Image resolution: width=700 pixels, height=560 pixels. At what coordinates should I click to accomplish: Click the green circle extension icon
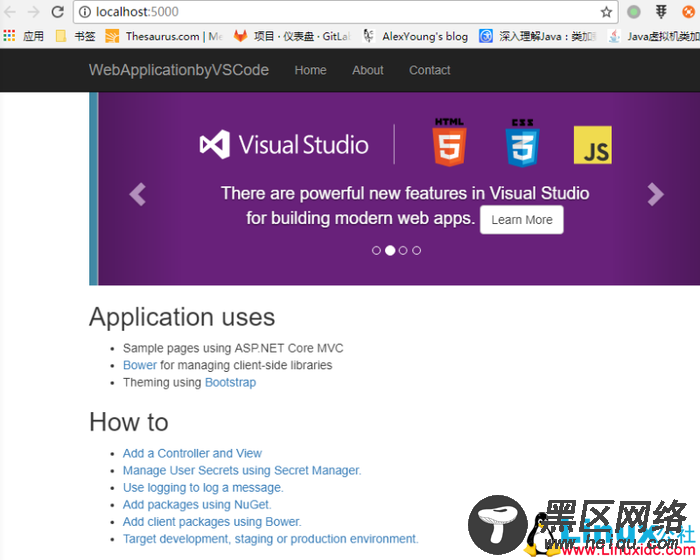633,12
